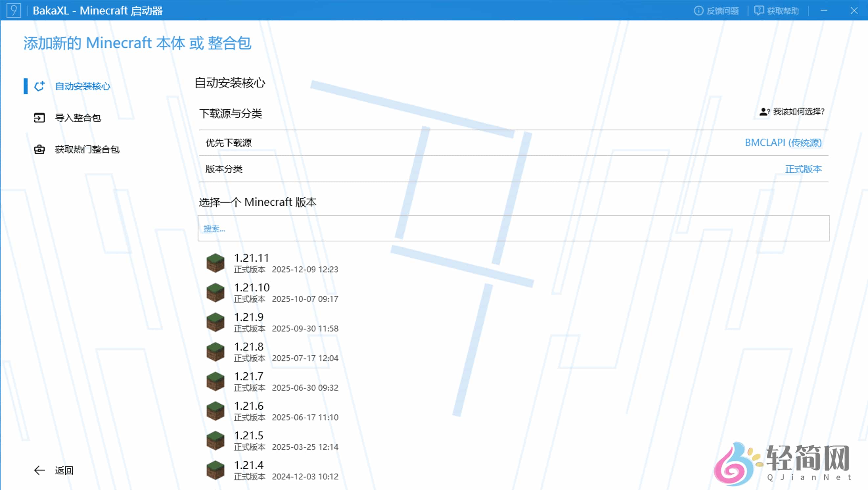This screenshot has width=868, height=490.
Task: Click the back arrow icon next to 返回
Action: tap(39, 469)
